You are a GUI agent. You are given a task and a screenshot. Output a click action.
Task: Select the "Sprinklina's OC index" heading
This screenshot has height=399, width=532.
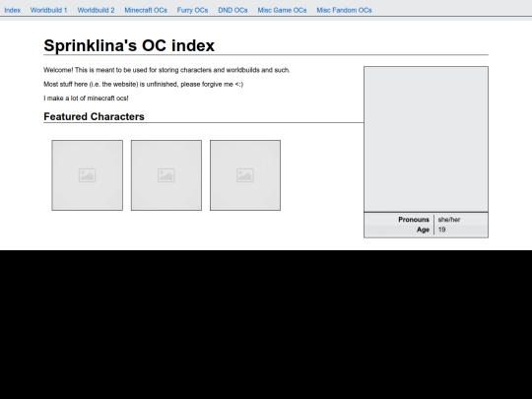pyautogui.click(x=129, y=45)
